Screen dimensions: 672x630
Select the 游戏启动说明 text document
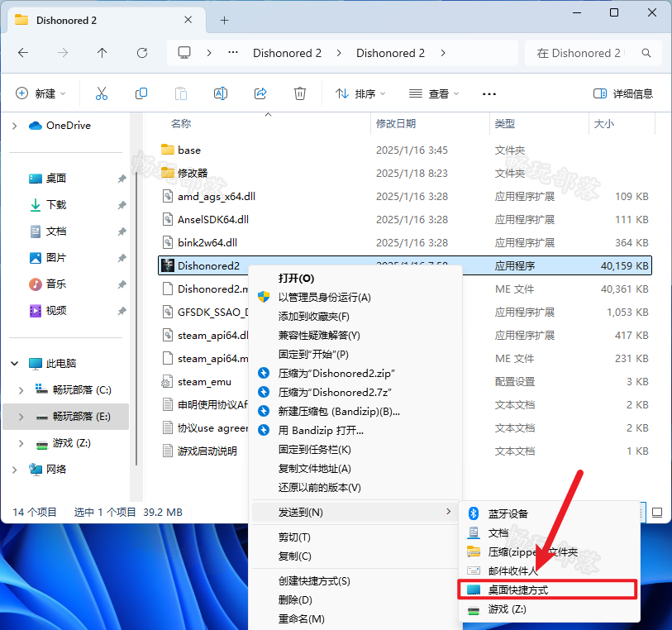[x=207, y=451]
